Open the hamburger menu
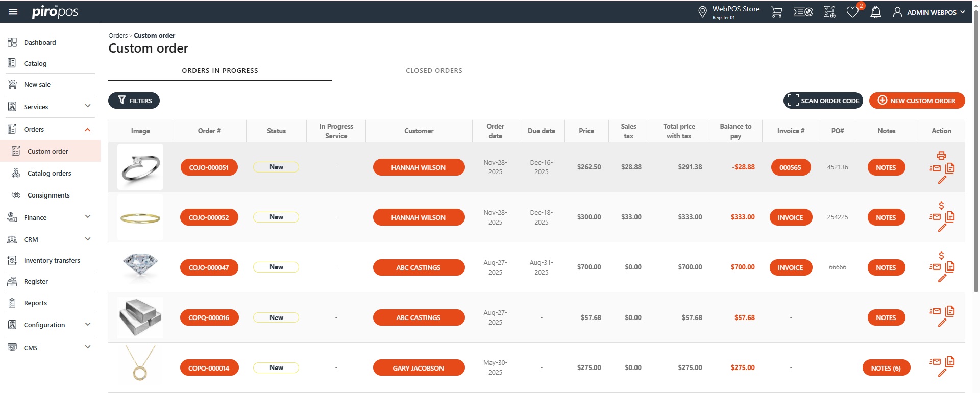Image resolution: width=980 pixels, height=393 pixels. [13, 12]
